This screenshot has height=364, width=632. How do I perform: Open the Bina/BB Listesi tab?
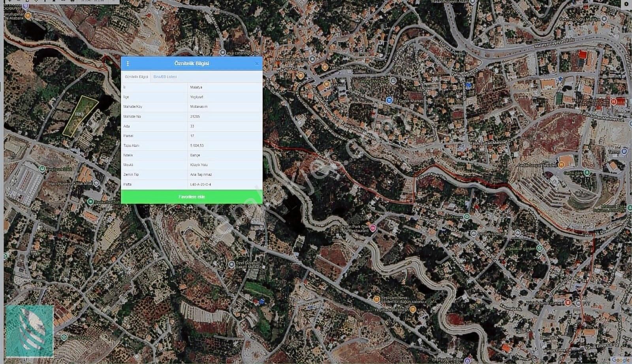pyautogui.click(x=165, y=77)
